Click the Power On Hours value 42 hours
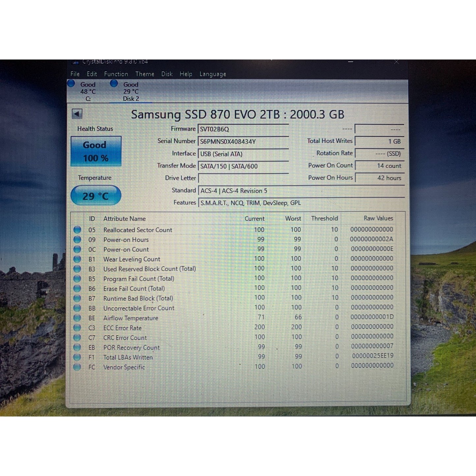This screenshot has width=476, height=476. 379,178
